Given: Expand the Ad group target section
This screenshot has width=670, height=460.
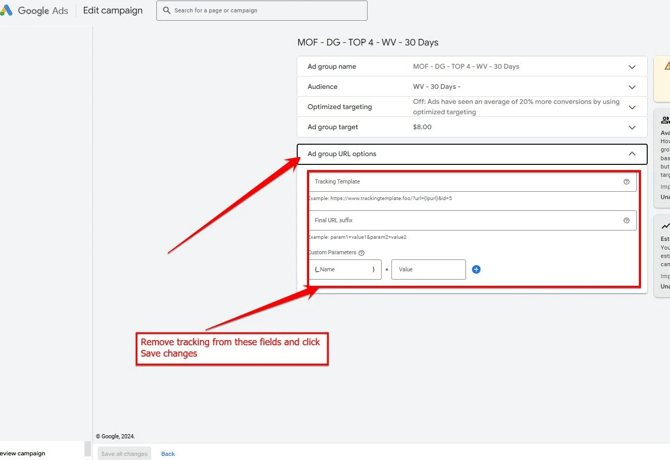Looking at the screenshot, I should click(x=631, y=128).
